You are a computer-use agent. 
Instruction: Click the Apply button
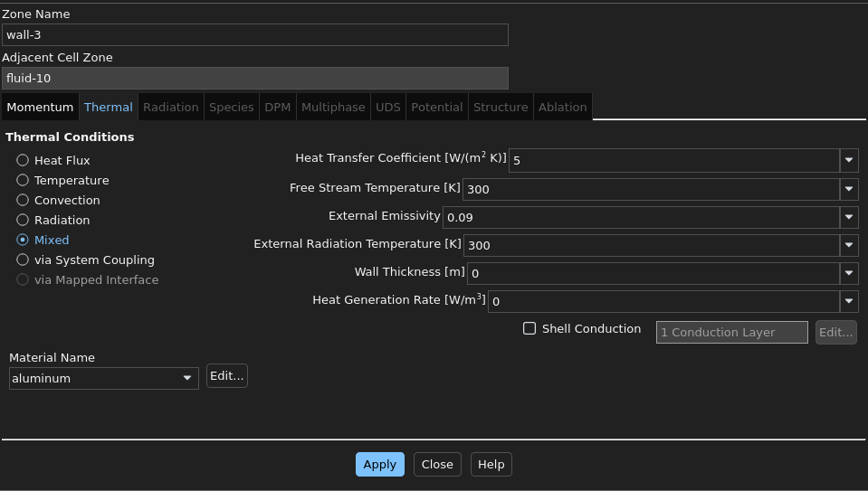tap(379, 464)
